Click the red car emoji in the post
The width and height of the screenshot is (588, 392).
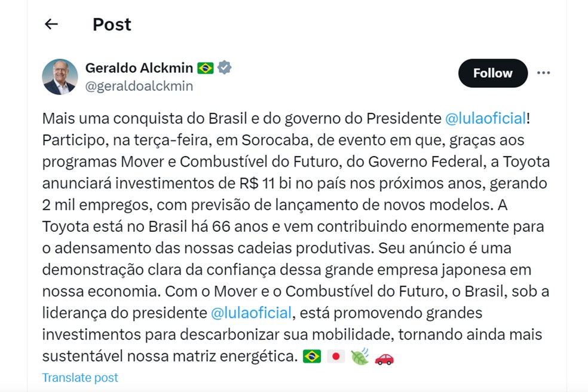[384, 357]
